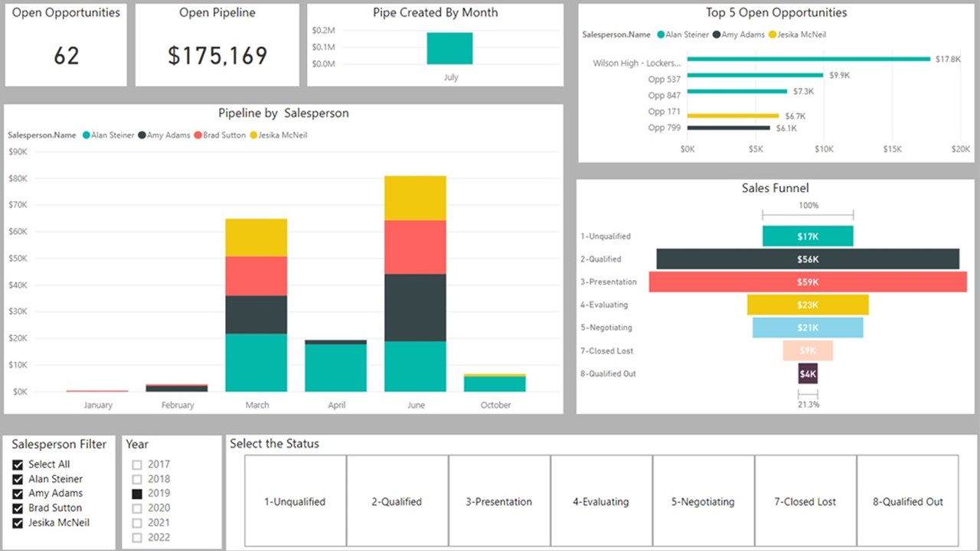Select year 2017 checkbox
Screen dimensions: 980x551
pyautogui.click(x=137, y=465)
